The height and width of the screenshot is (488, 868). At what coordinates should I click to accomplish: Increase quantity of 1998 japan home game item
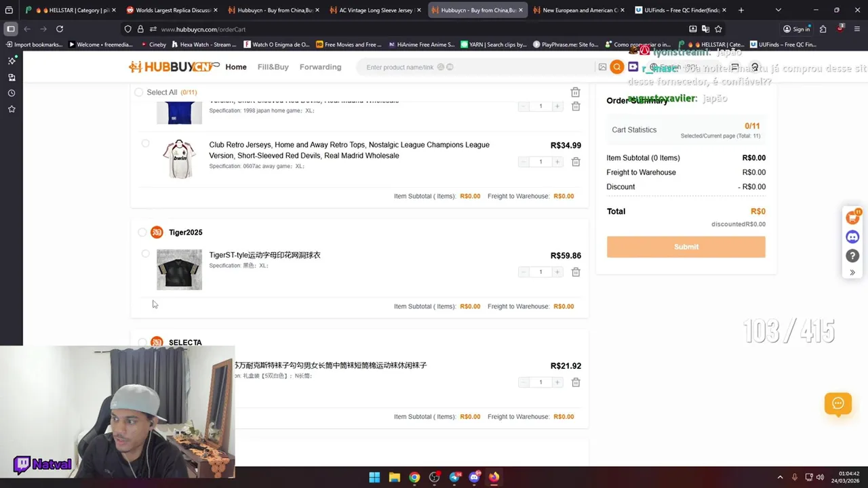557,106
